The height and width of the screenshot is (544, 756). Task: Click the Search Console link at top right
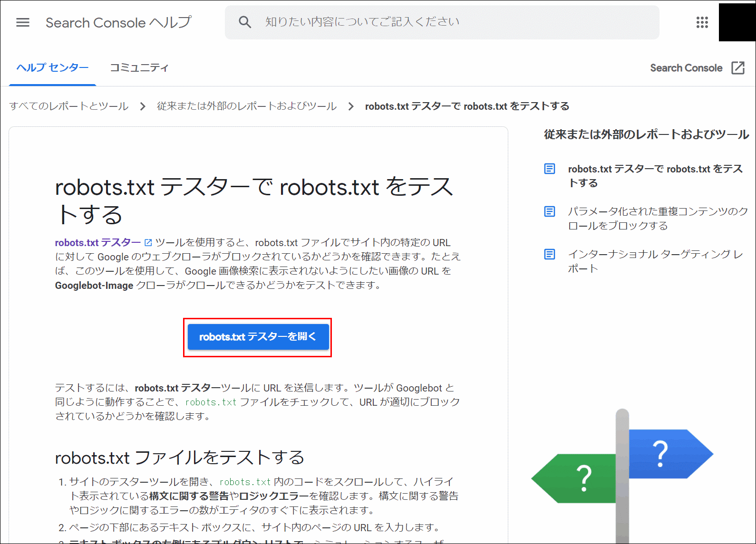[x=686, y=68]
